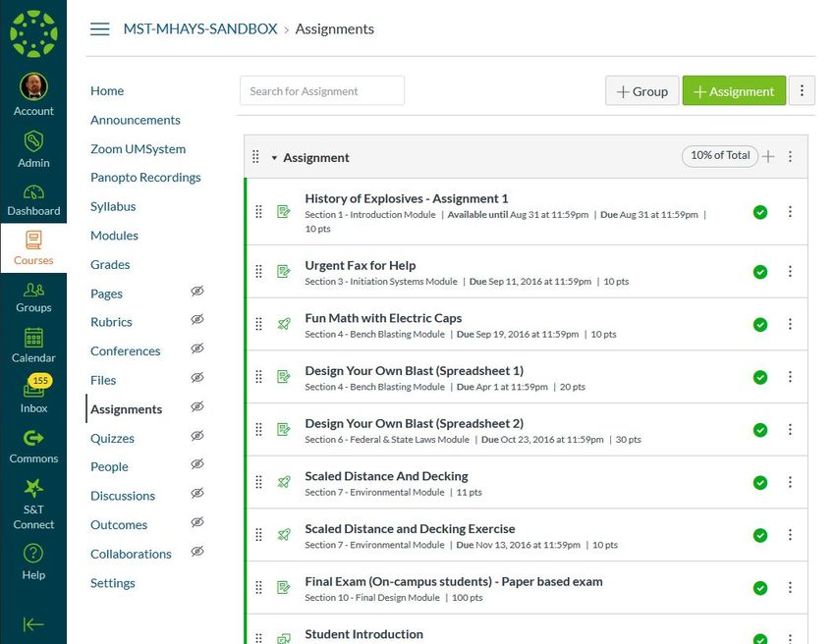The image size is (835, 644).
Task: Open the Help question mark icon
Action: click(x=33, y=554)
